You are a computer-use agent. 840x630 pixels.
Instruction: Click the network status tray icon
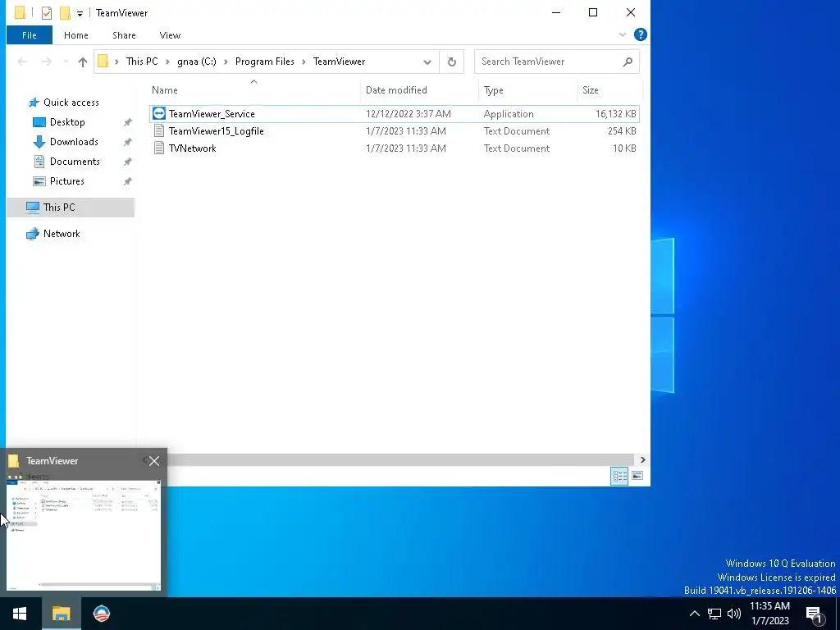coord(714,614)
